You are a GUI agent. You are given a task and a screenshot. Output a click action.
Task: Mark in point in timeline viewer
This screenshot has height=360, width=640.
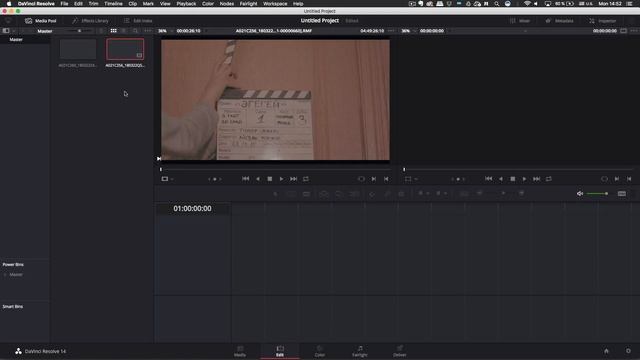pyautogui.click(x=617, y=179)
